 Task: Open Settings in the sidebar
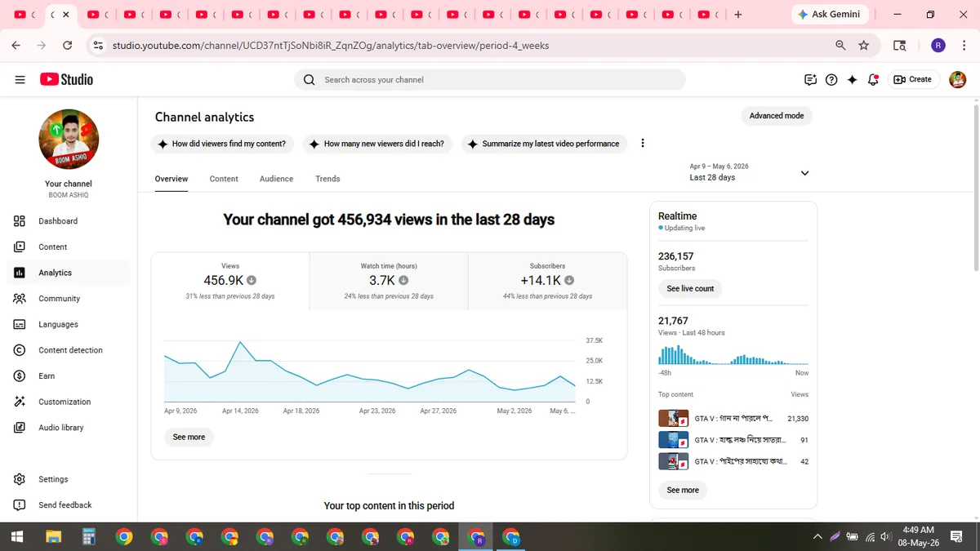69,479
